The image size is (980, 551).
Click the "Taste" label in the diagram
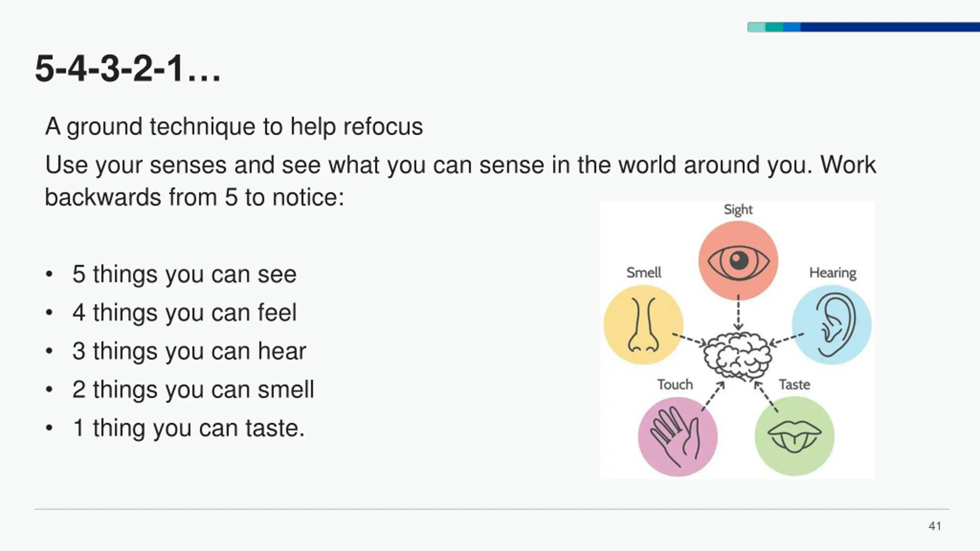[795, 385]
